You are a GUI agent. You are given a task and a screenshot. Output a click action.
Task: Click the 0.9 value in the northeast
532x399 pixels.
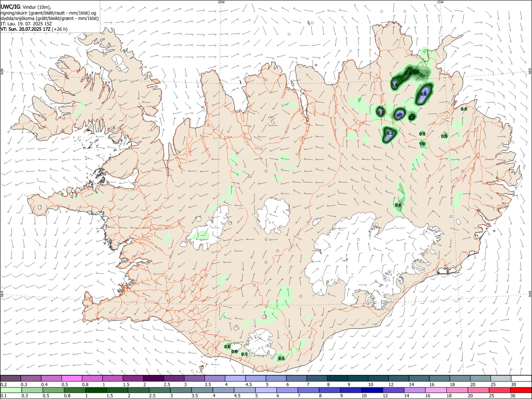444,136
